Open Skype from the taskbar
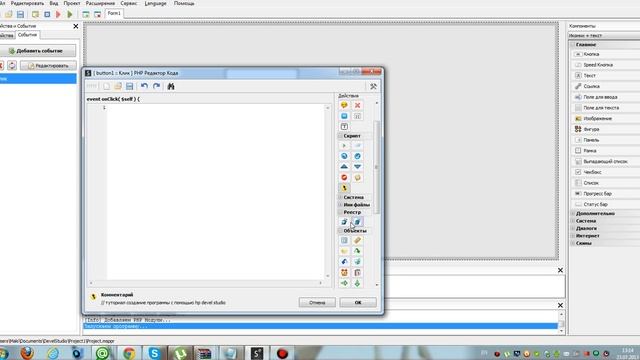Screen dimensions: 640x360 click(154, 353)
